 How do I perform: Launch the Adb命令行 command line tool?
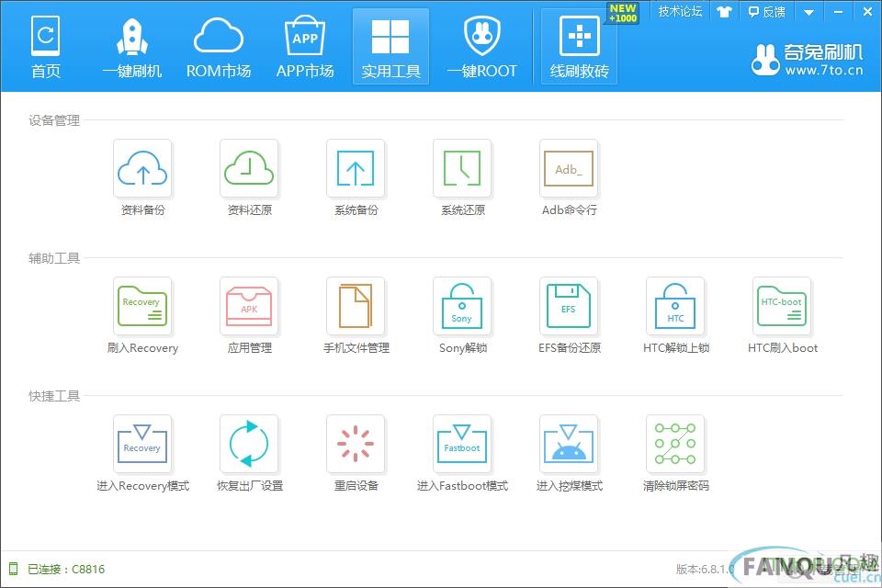569,169
